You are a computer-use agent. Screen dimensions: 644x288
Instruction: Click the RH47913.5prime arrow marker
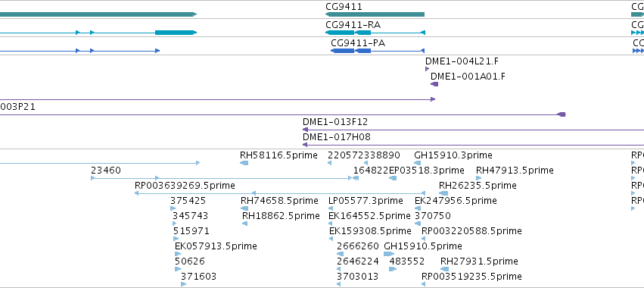478,178
